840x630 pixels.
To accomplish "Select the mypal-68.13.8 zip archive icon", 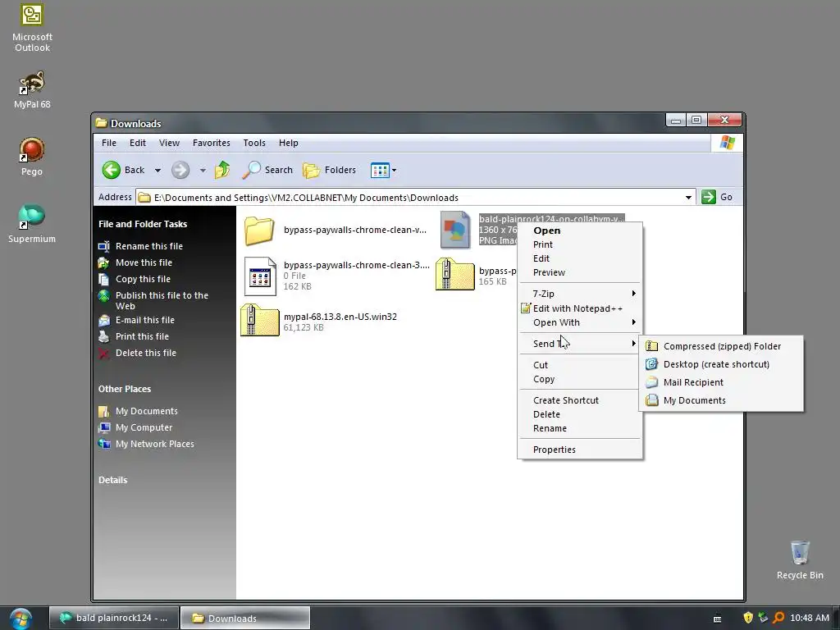I will 260,320.
